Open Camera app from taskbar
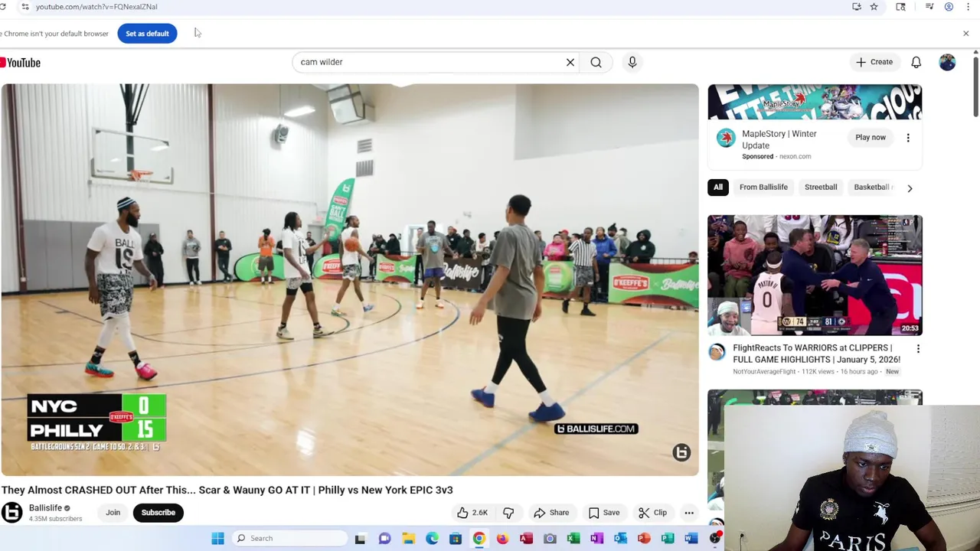This screenshot has width=980, height=551. (550, 539)
